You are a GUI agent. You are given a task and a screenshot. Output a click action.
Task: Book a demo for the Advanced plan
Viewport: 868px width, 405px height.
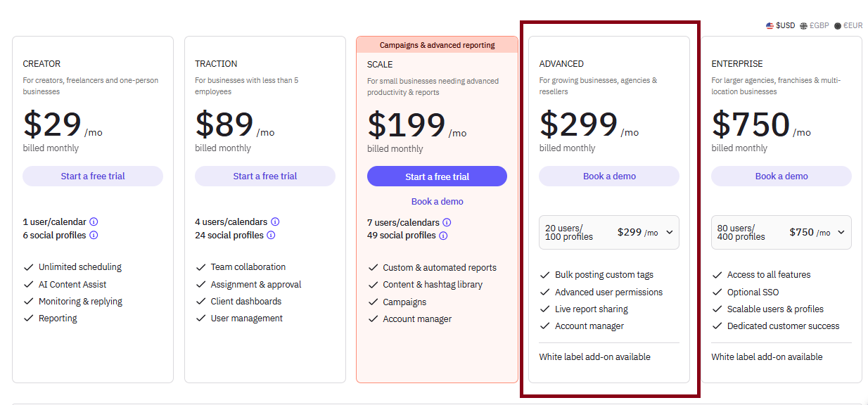pos(609,176)
